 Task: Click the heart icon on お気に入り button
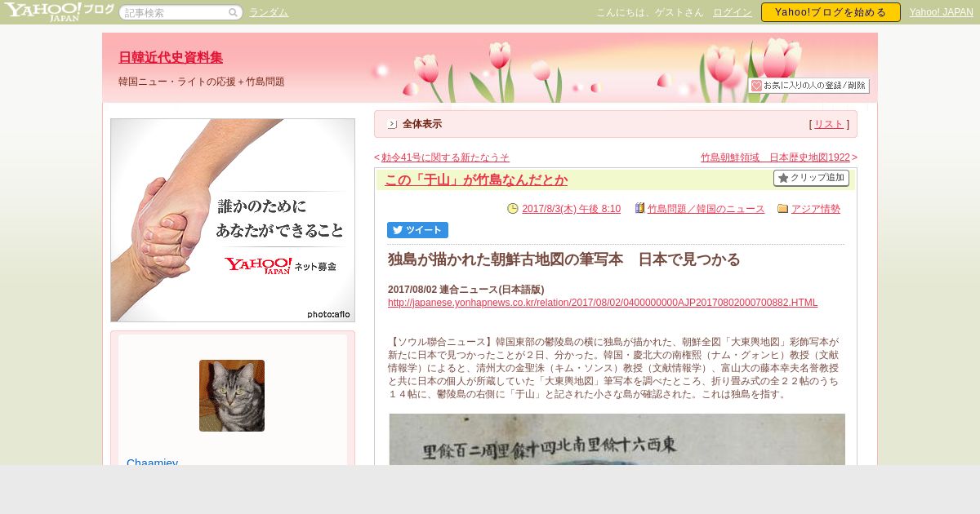(x=756, y=86)
